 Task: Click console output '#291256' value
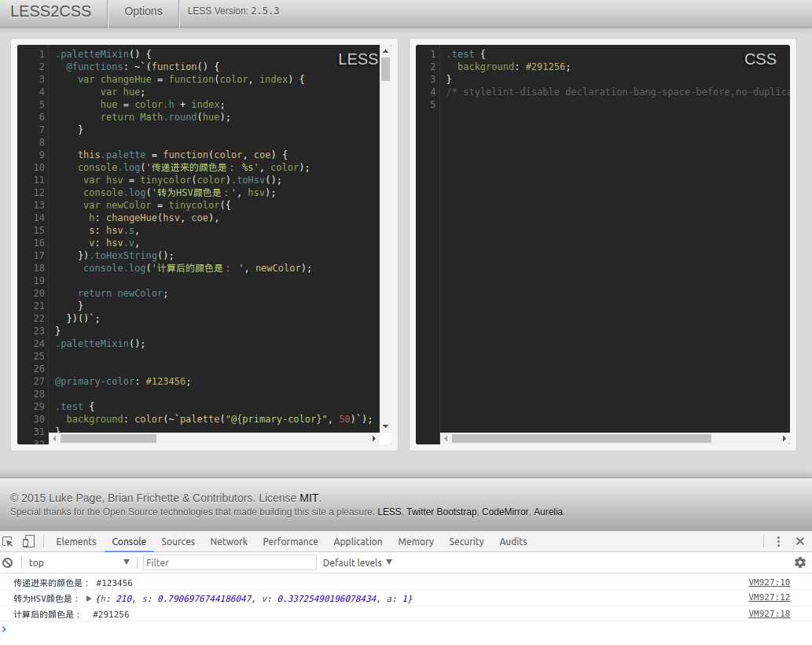tap(111, 614)
